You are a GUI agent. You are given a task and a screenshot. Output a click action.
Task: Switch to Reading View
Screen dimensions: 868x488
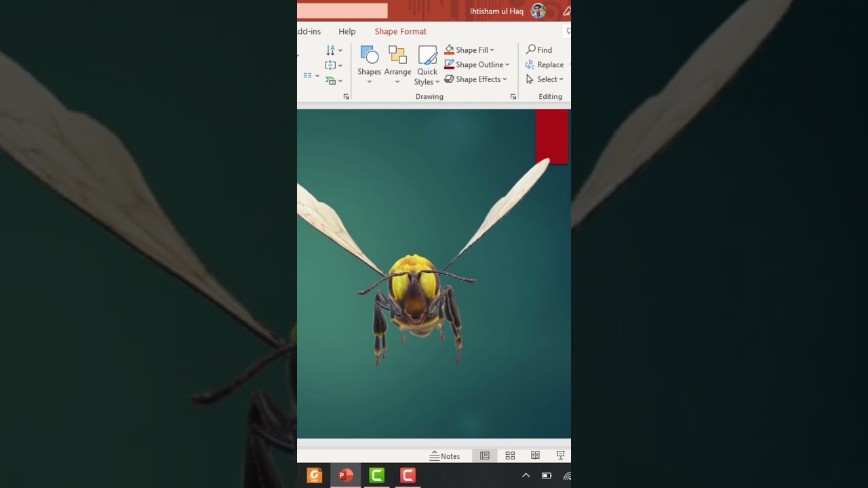535,456
